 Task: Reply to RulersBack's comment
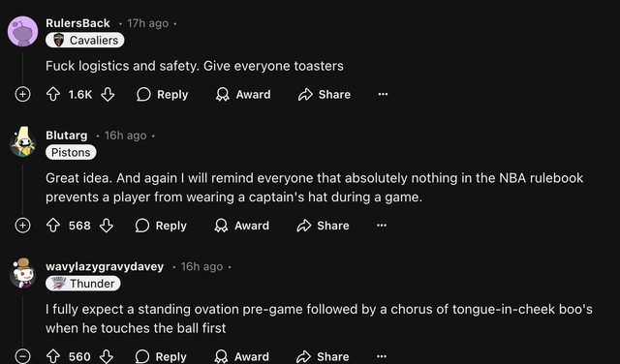162,95
